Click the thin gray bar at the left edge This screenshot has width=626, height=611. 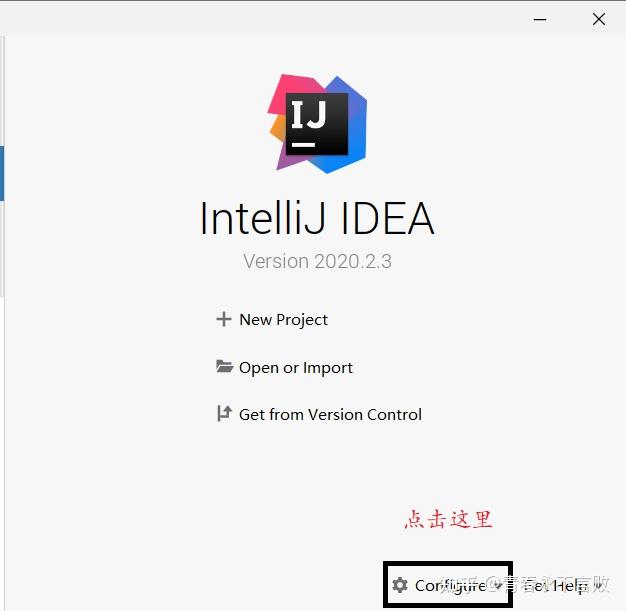[x=2, y=166]
